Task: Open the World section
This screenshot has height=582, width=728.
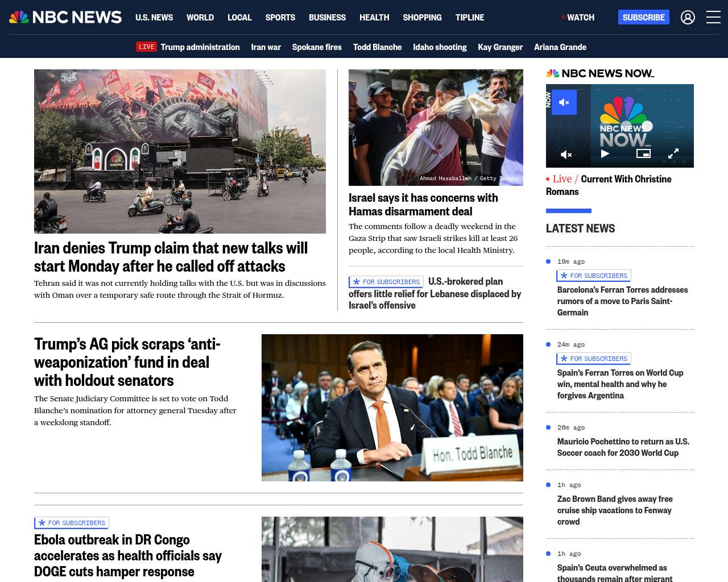Action: (x=200, y=18)
